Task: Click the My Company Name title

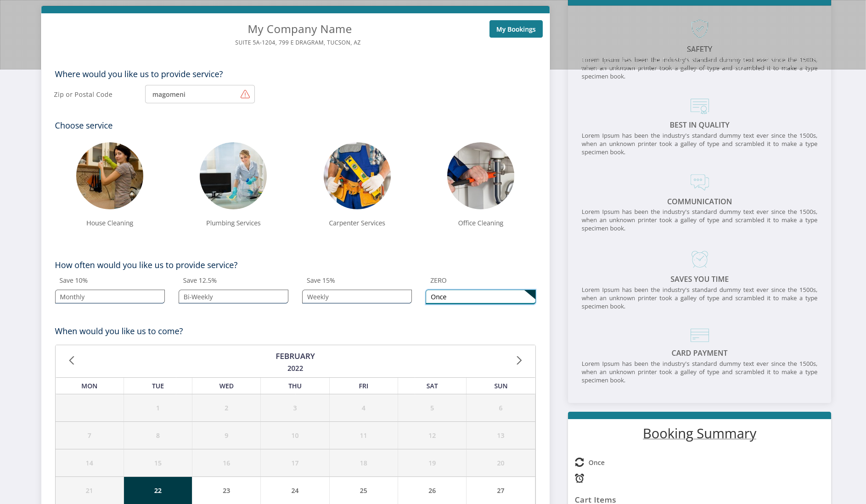Action: pos(300,29)
